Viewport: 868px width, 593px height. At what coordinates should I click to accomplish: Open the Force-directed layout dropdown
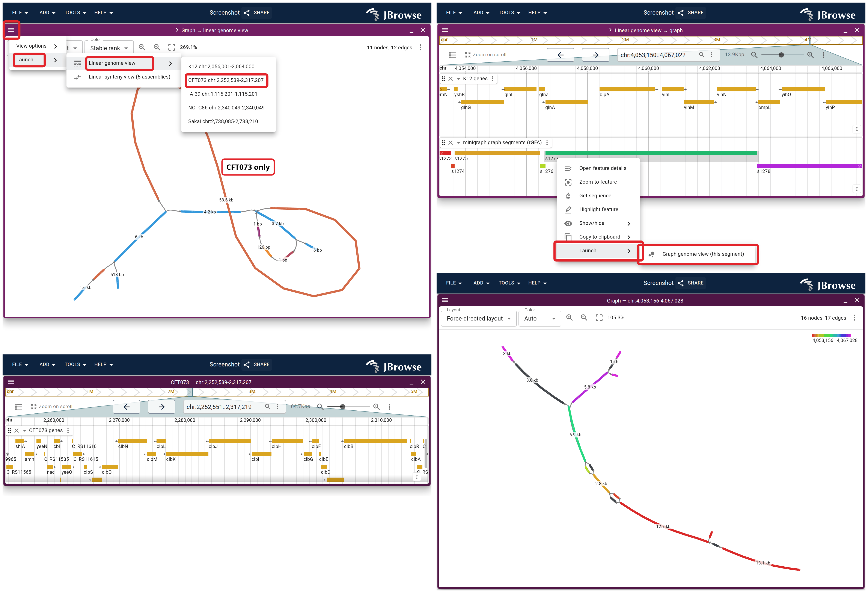pyautogui.click(x=478, y=319)
